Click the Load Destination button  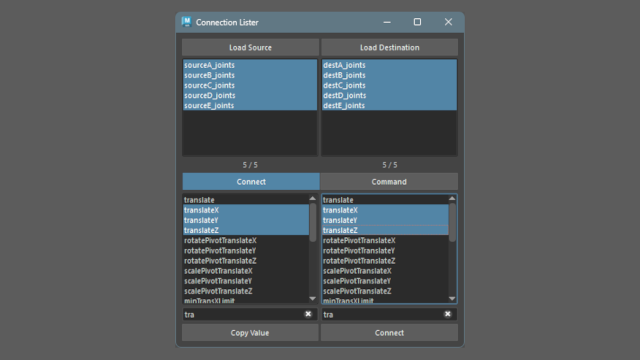click(x=389, y=47)
